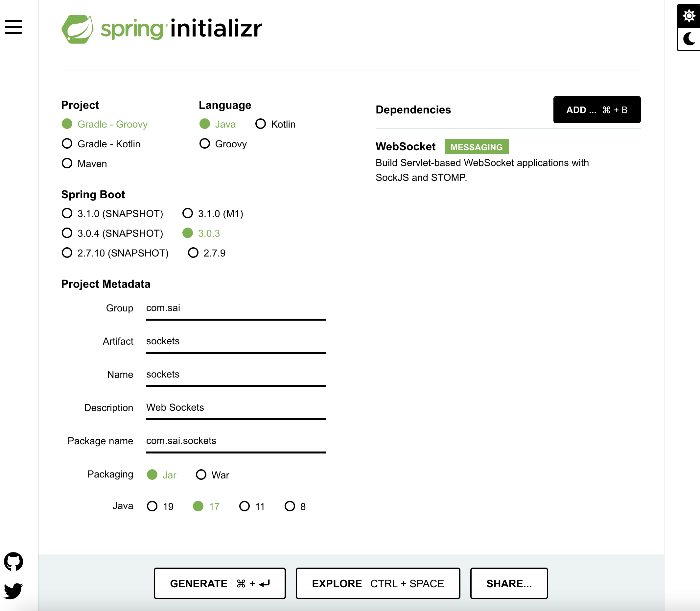The width and height of the screenshot is (700, 611).
Task: Enable light theme with the sun icon
Action: click(689, 15)
